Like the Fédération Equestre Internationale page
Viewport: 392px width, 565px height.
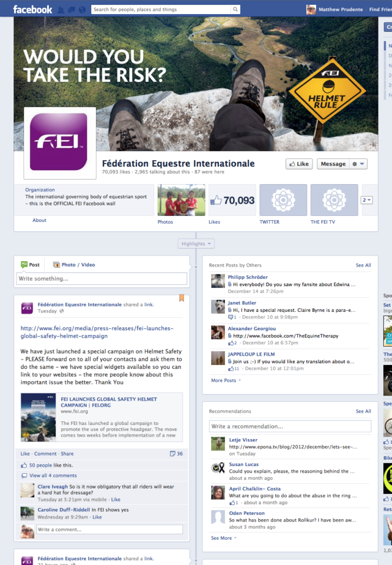(299, 164)
